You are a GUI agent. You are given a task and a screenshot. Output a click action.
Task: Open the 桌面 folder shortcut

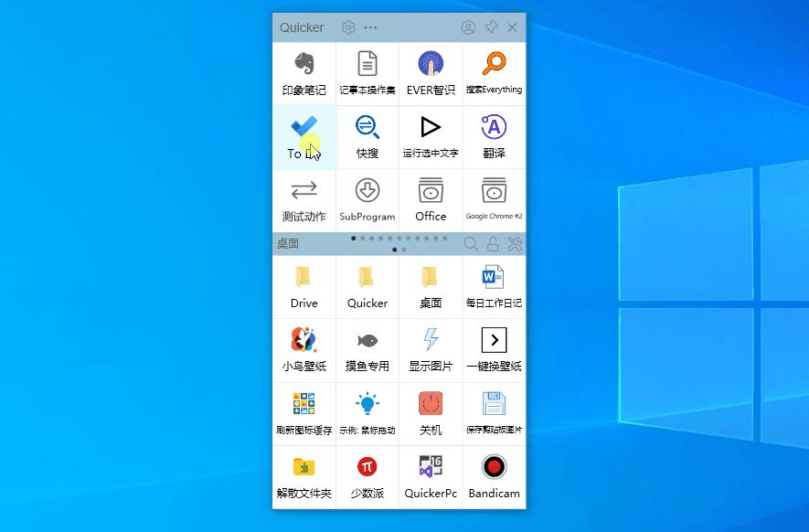(431, 287)
